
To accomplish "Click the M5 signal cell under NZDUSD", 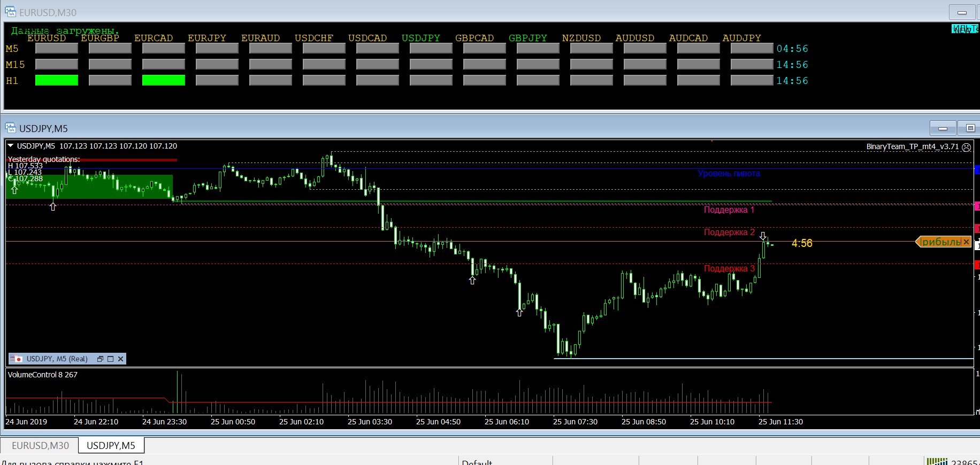I will coord(592,48).
